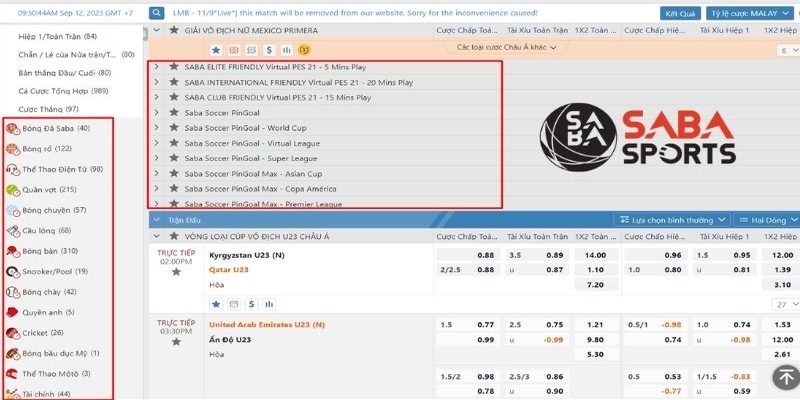The width and height of the screenshot is (800, 400).
Task: Click the 14.00 odds for Kyrgyzstan U23
Action: pyautogui.click(x=596, y=255)
